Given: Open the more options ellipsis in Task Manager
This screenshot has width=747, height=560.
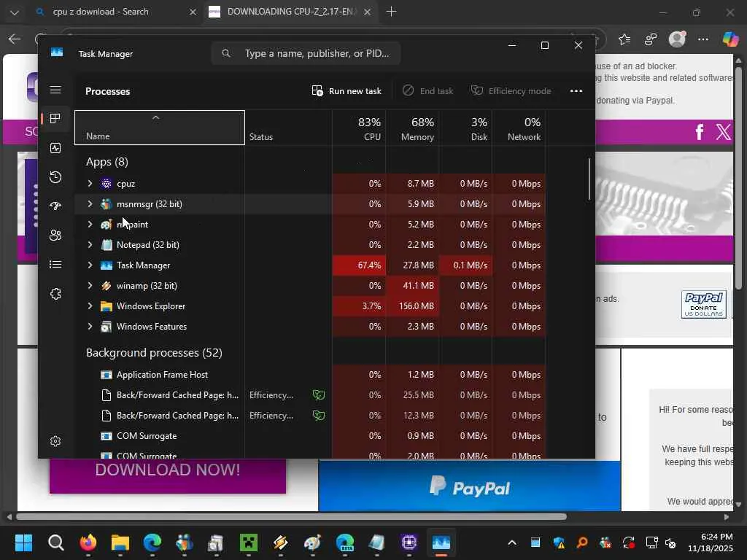Looking at the screenshot, I should (576, 91).
